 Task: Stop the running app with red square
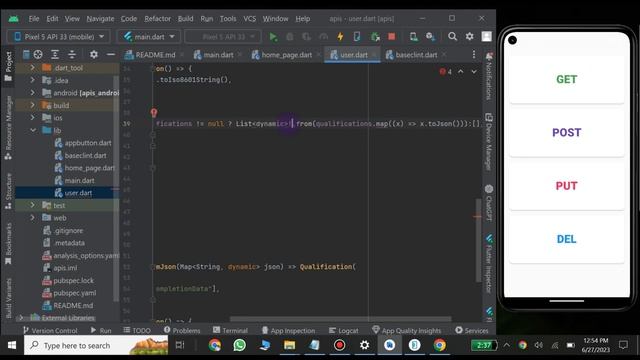391,37
